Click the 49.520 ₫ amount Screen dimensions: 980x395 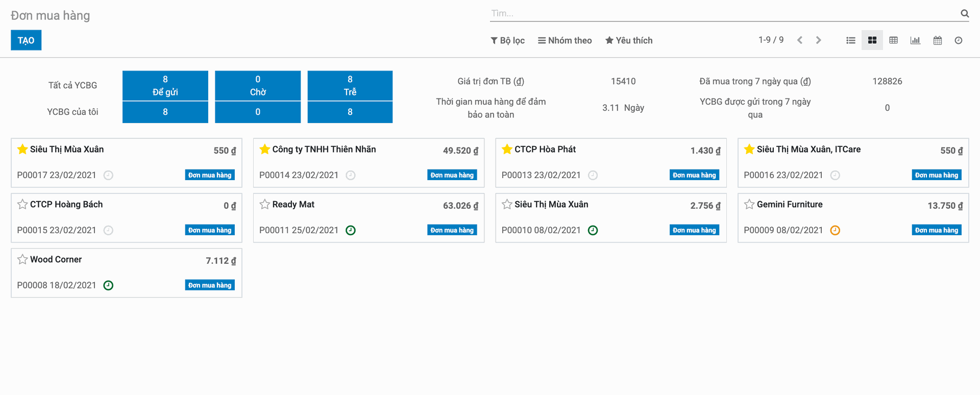460,151
